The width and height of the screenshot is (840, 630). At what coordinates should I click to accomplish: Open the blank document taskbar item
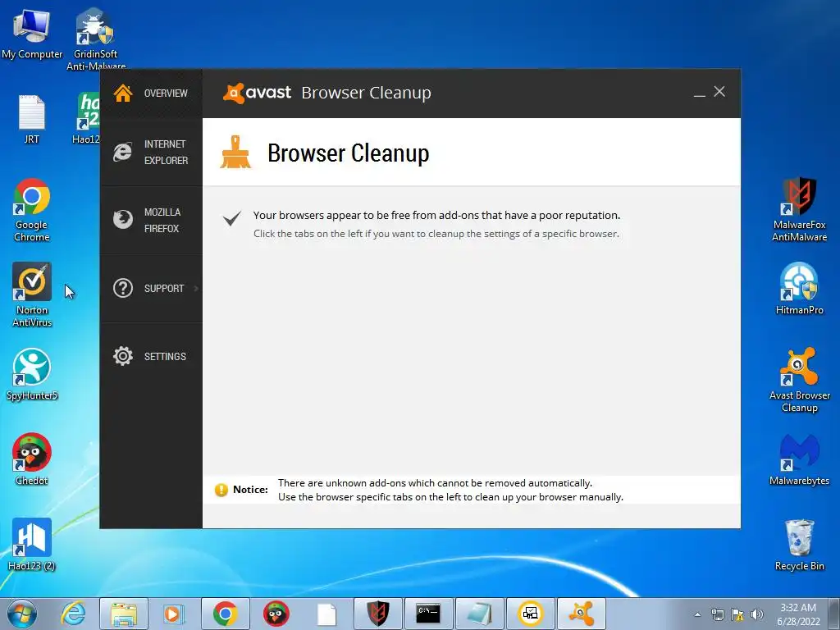(326, 614)
